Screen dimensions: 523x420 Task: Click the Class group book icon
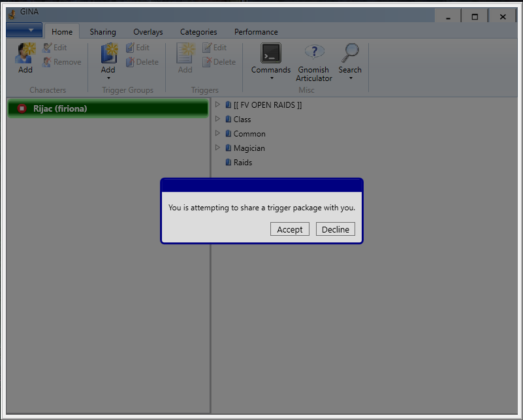click(x=228, y=120)
